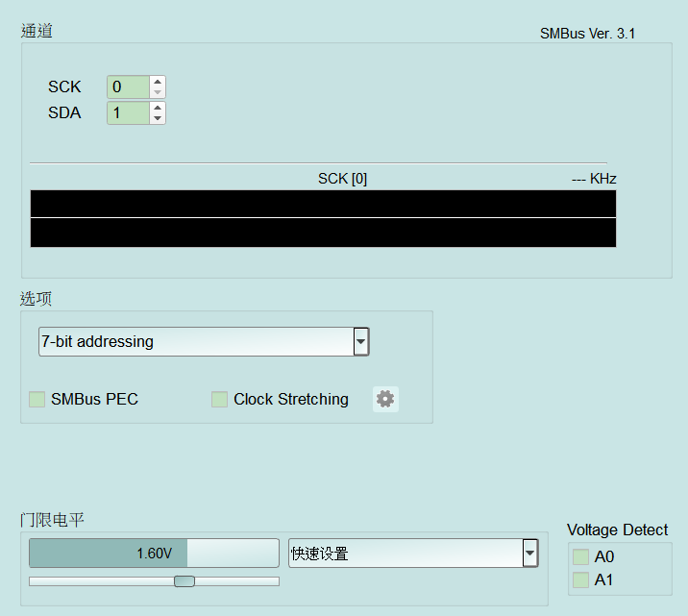Check the A0 voltage detect box
This screenshot has width=688, height=616.
580,556
